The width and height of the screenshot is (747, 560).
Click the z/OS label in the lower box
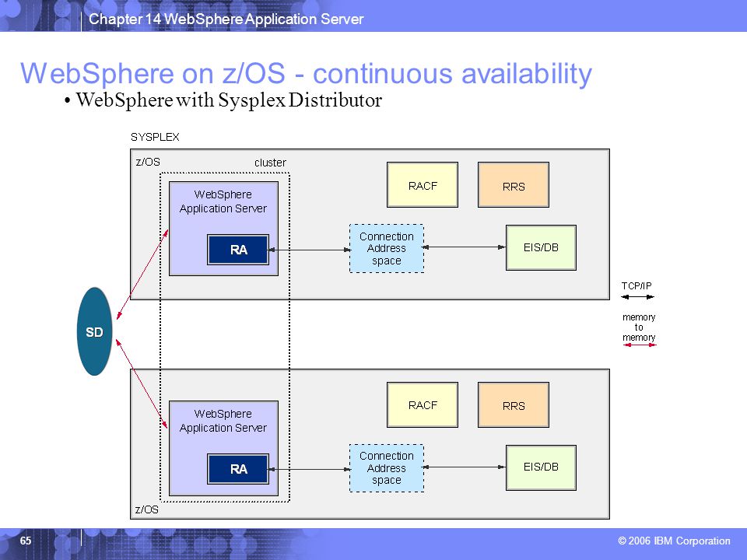(x=147, y=509)
